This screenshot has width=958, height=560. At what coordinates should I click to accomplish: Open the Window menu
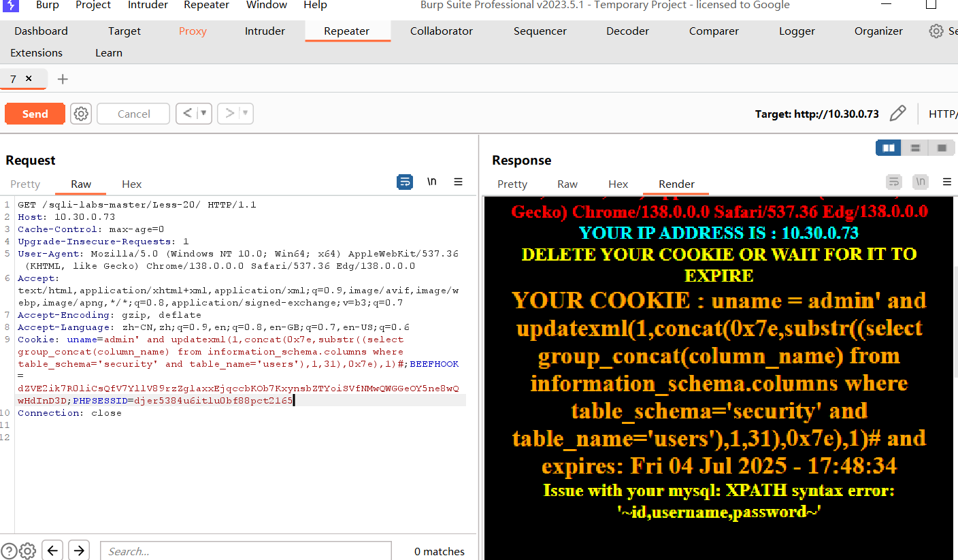point(266,5)
